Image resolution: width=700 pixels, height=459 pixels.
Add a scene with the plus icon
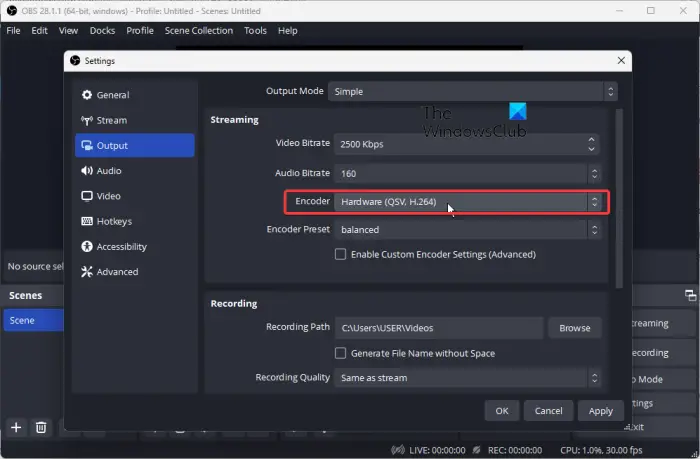16,427
